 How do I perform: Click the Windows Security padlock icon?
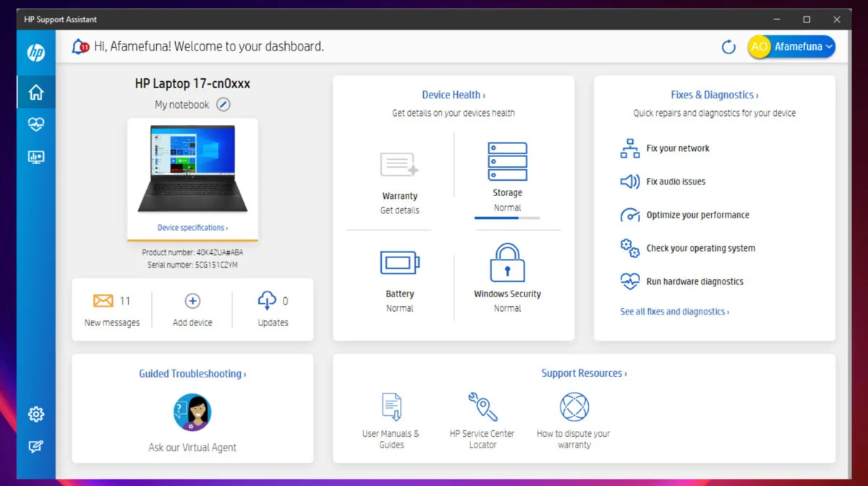point(507,263)
